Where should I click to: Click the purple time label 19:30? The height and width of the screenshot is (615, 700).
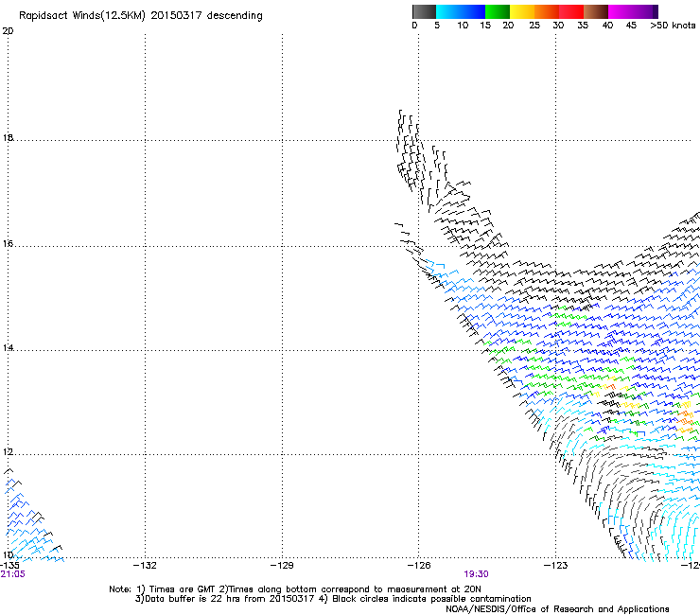[x=476, y=574]
